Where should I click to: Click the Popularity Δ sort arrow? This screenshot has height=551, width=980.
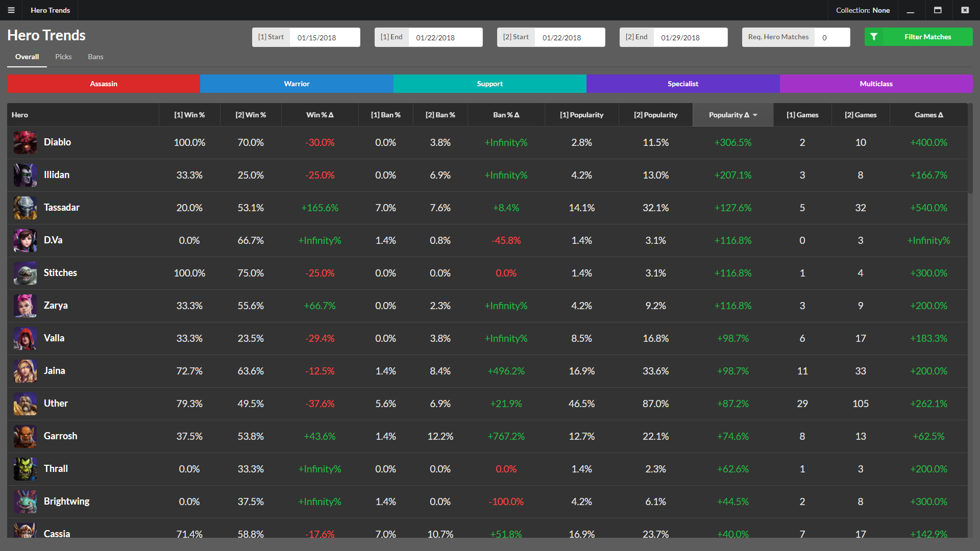(x=755, y=115)
